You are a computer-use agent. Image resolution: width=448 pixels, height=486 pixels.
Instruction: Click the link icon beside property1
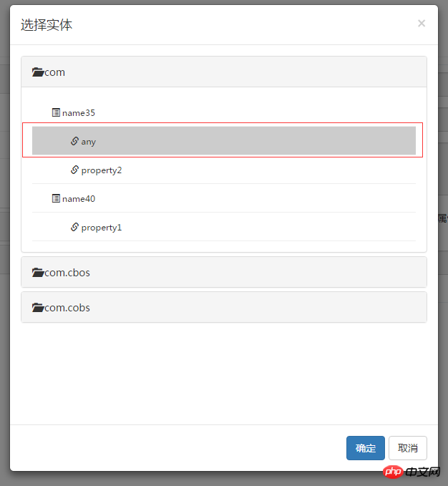74,227
